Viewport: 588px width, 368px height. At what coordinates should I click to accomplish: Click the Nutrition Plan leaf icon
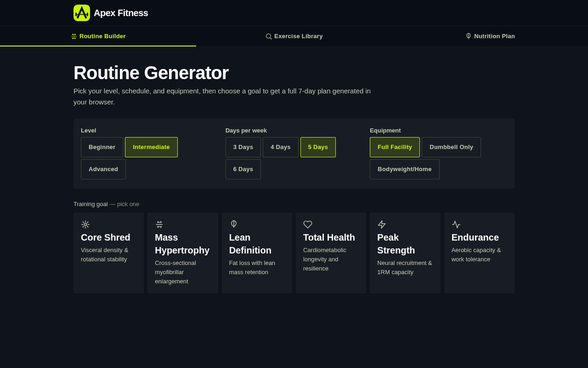tap(469, 36)
